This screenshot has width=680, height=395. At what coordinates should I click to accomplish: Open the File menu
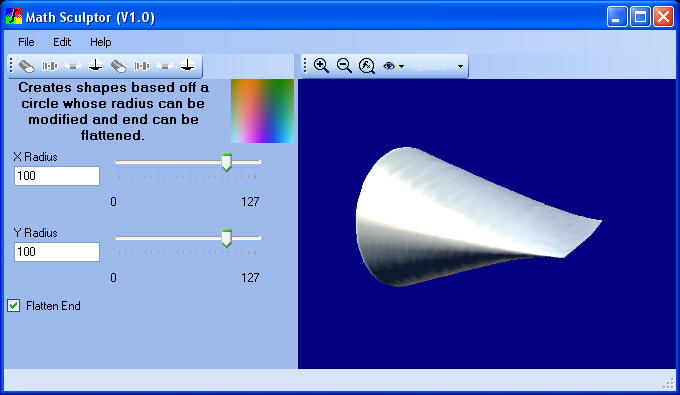pyautogui.click(x=26, y=42)
